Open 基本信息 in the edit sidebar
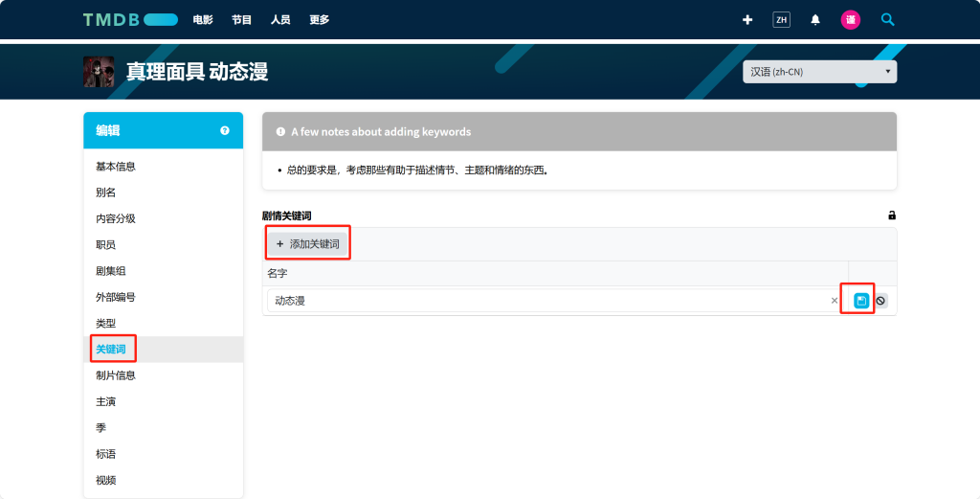Viewport: 980px width, 499px height. [x=116, y=167]
